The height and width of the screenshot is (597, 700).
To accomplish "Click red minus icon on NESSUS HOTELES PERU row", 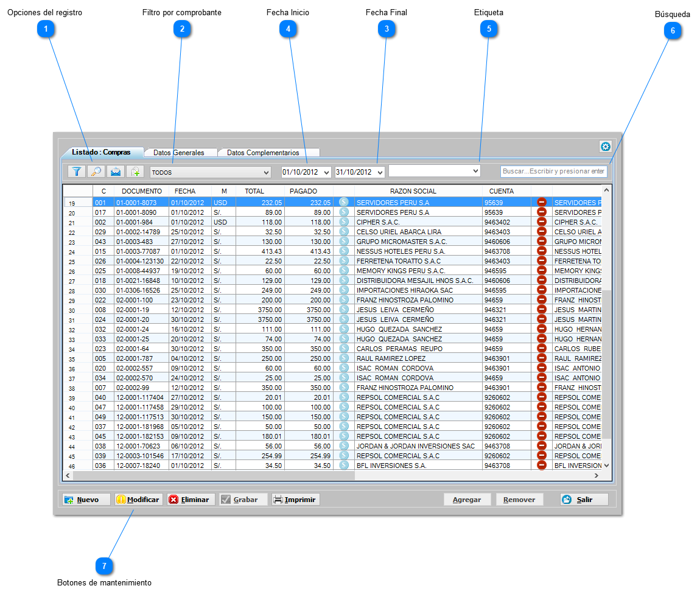I will 542,251.
